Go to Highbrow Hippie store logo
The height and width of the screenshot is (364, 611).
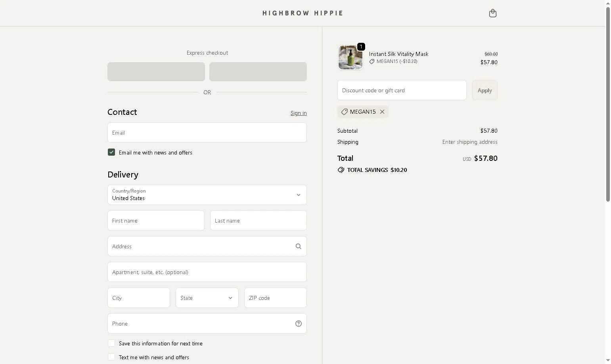tap(303, 13)
